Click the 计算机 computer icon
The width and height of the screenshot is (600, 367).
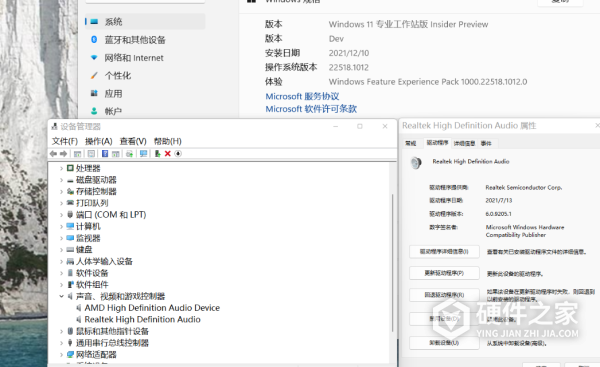tap(70, 227)
